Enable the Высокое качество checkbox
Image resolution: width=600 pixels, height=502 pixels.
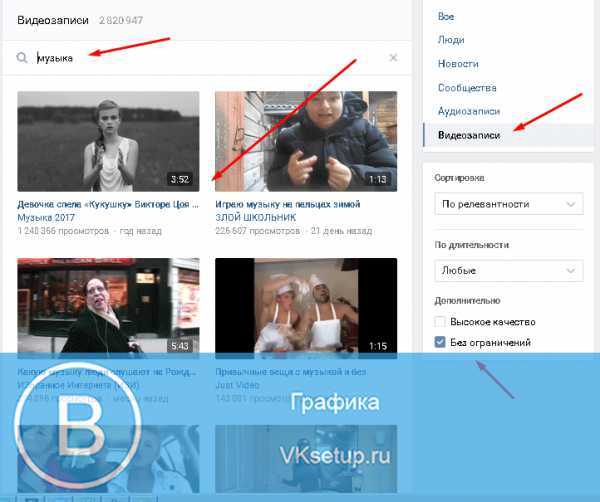coord(440,322)
